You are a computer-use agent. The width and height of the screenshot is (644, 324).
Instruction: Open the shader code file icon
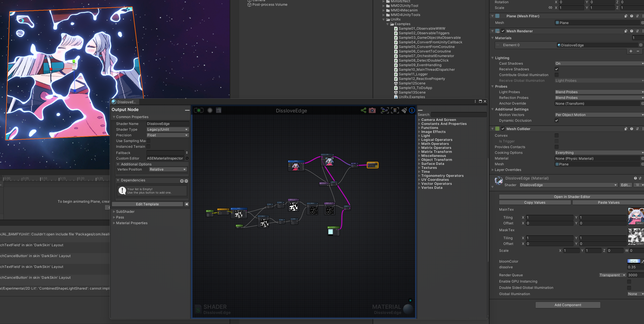219,110
